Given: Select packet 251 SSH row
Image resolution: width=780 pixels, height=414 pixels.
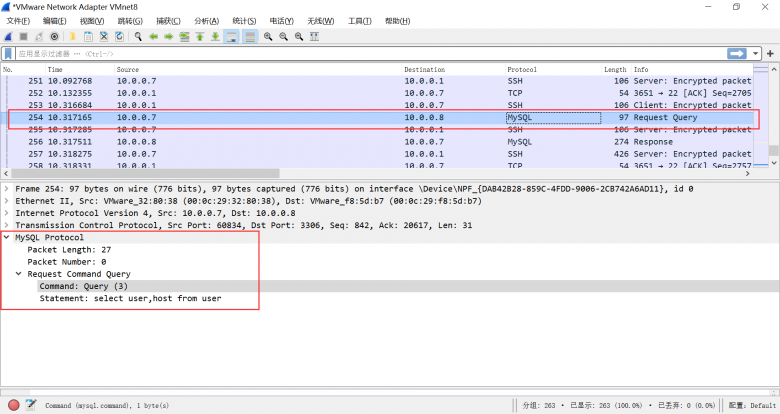Looking at the screenshot, I should tap(378, 81).
